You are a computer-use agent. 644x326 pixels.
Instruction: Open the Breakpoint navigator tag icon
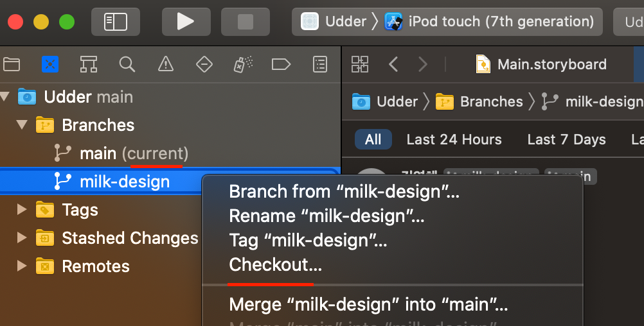tap(281, 64)
